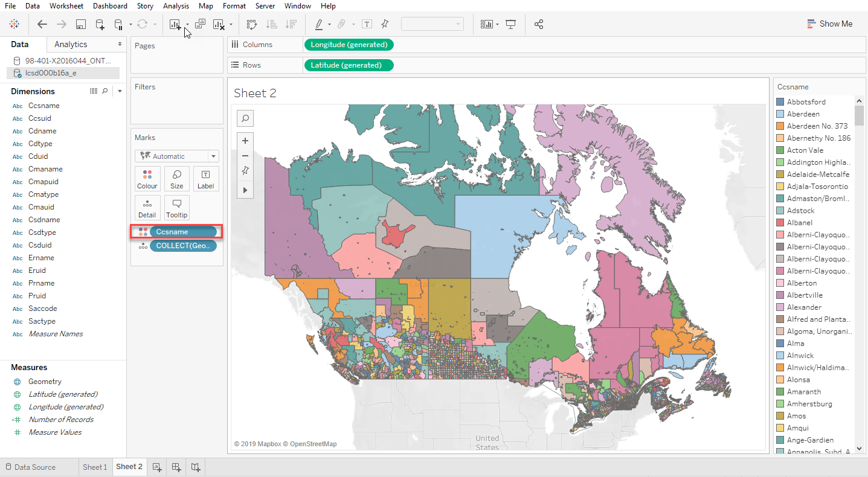
Task: Expand the Dimensions pane menu arrow
Action: 120,91
